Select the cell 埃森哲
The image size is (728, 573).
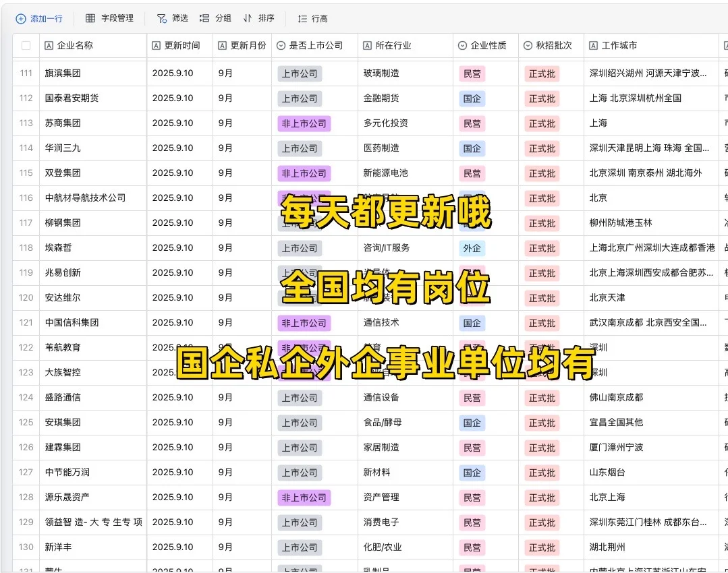pos(93,248)
